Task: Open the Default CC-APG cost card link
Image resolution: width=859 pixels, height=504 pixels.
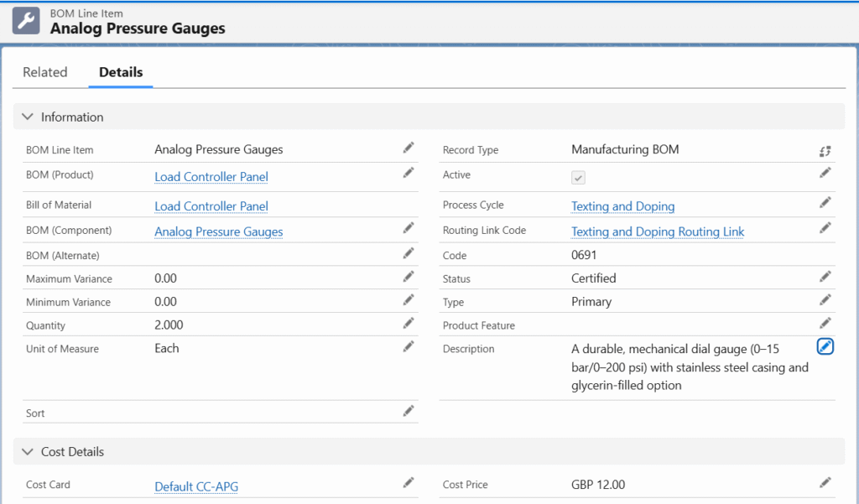Action: click(201, 486)
